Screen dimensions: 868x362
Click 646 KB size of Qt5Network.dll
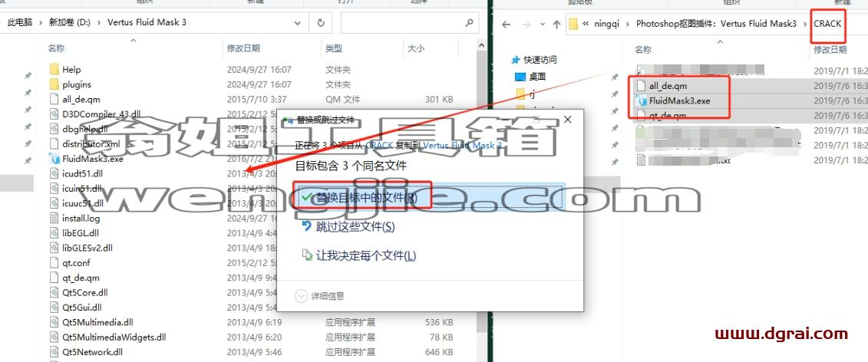pyautogui.click(x=438, y=351)
